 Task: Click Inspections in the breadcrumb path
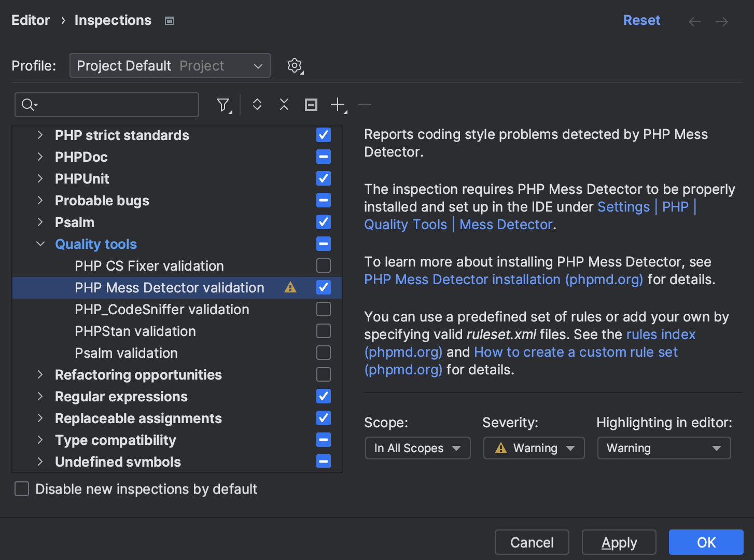tap(113, 20)
